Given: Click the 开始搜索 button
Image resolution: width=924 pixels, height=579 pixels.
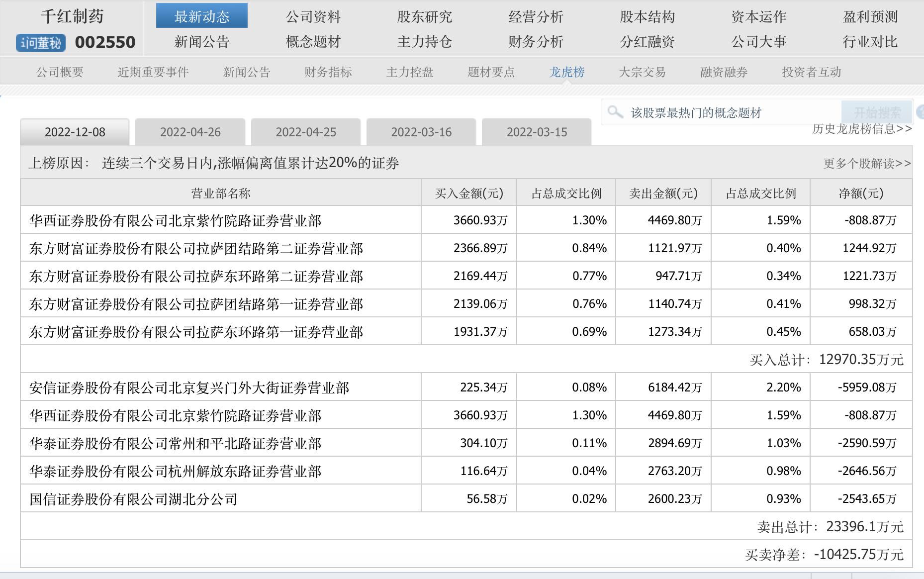Looking at the screenshot, I should (877, 112).
